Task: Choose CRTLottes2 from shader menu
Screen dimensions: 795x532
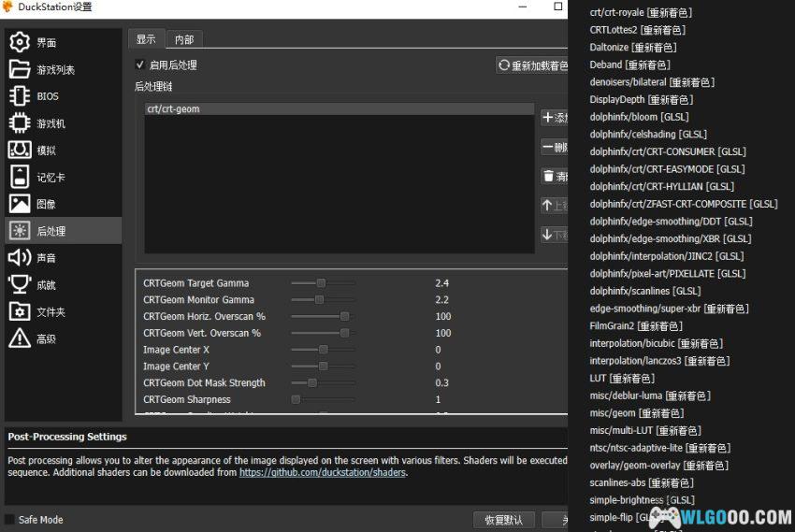Action: click(x=637, y=30)
